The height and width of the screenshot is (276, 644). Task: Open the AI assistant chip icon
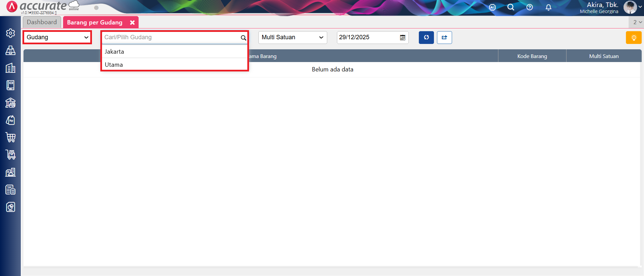click(492, 7)
